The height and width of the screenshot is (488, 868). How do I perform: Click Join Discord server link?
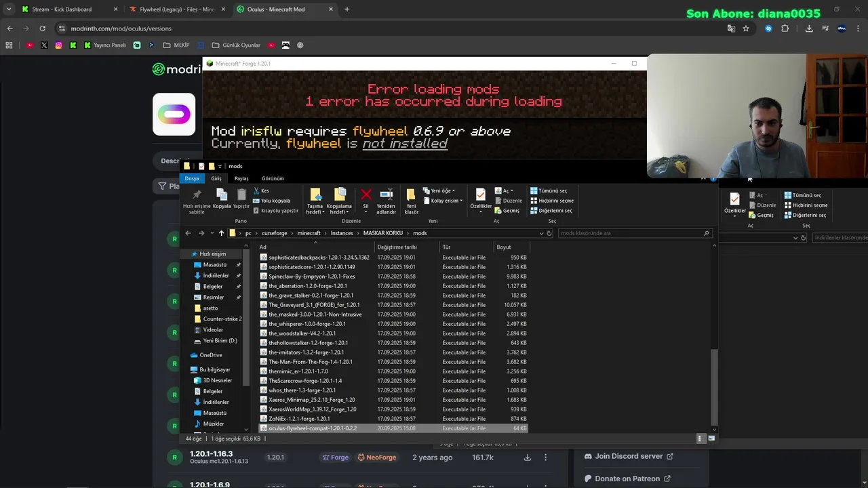629,456
